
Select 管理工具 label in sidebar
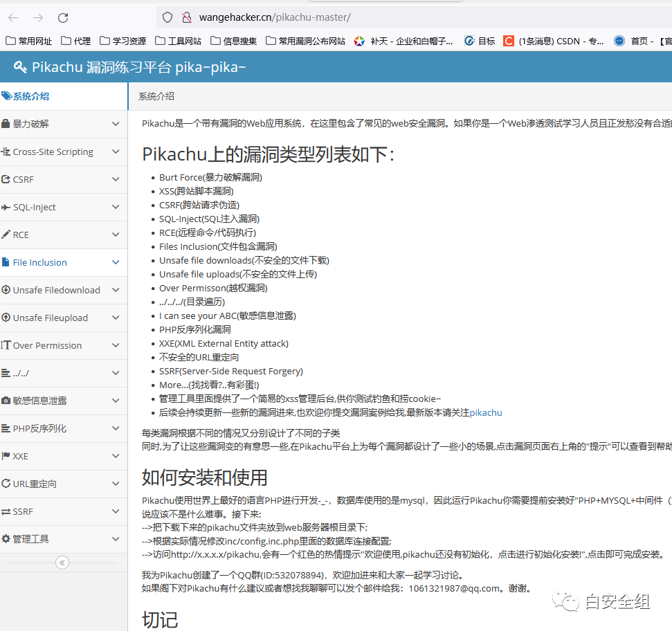31,539
